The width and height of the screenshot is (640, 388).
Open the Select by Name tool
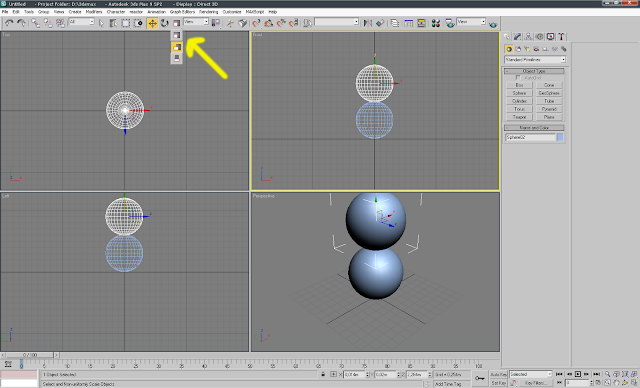tap(113, 23)
